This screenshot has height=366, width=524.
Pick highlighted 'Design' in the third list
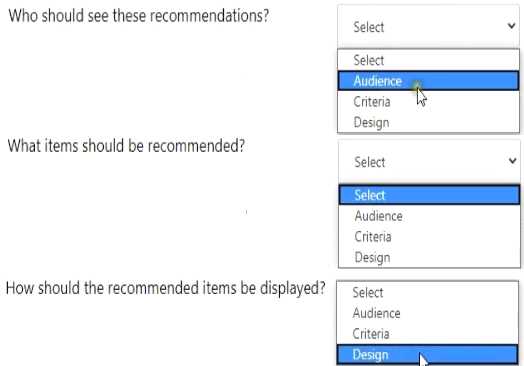(x=428, y=354)
